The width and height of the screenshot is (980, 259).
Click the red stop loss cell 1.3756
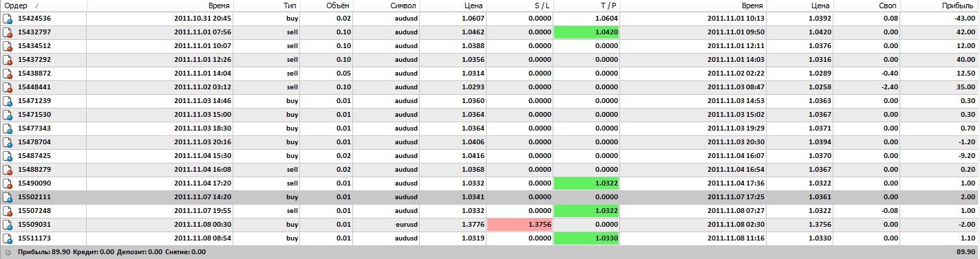click(520, 225)
